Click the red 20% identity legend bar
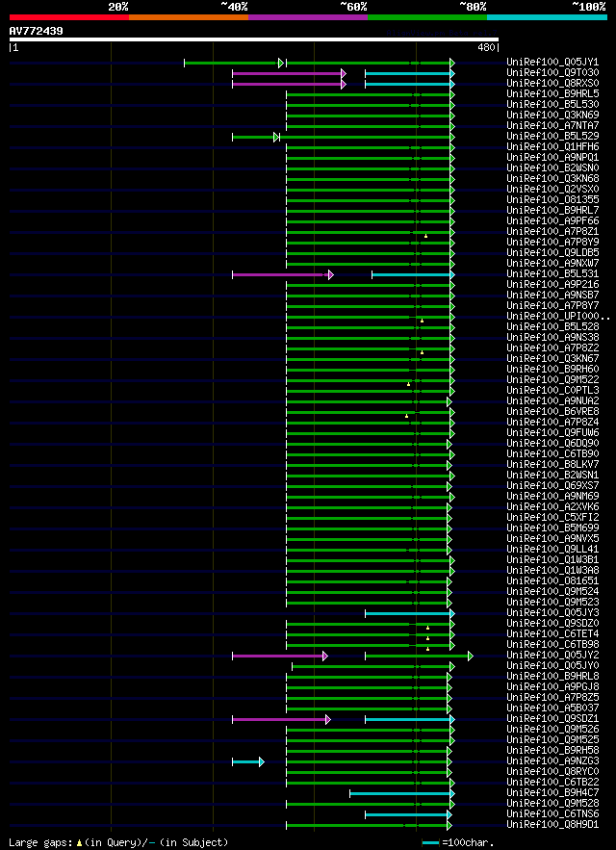The height and width of the screenshot is (850, 616). point(69,17)
